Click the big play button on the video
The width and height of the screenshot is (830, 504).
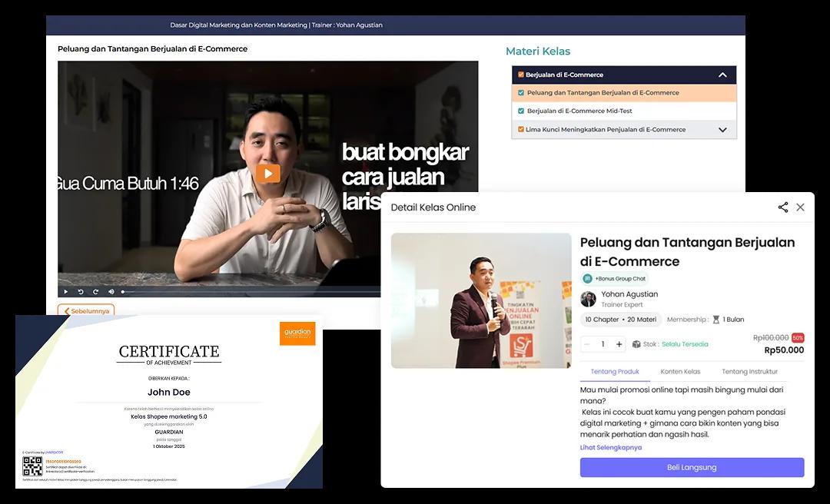(267, 173)
